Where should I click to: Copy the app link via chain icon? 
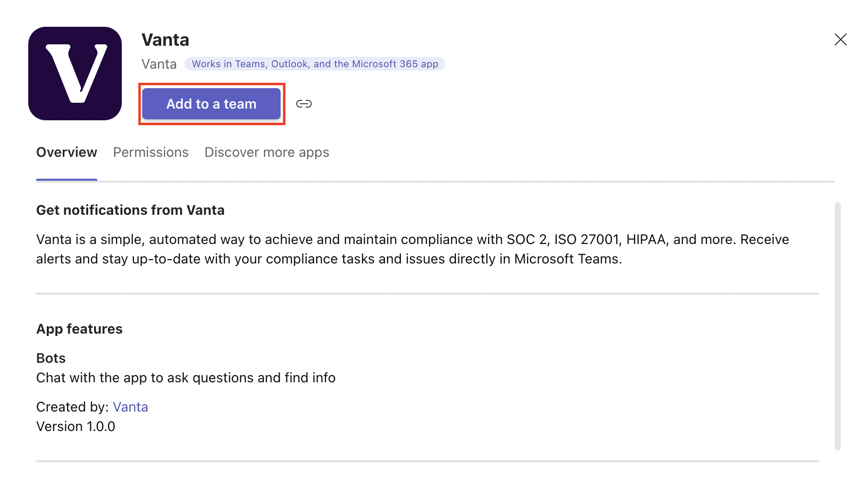[304, 104]
